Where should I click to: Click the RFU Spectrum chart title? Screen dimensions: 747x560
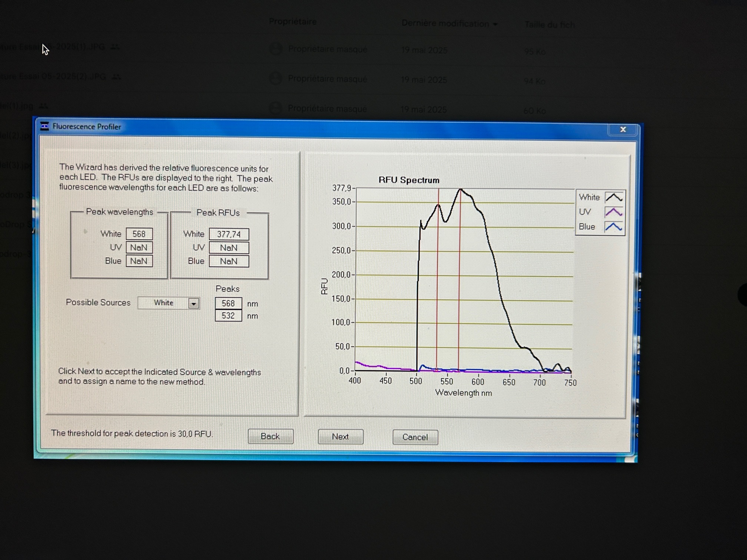click(409, 180)
